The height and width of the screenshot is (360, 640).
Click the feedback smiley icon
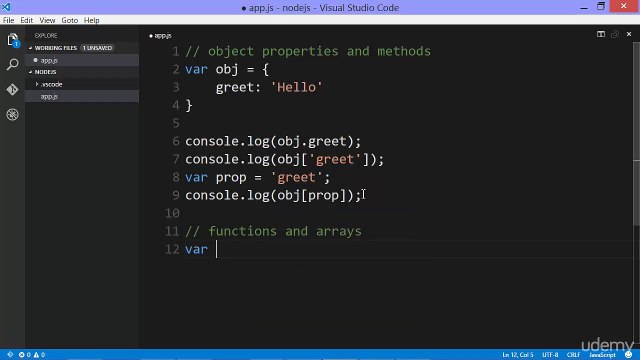[629, 355]
